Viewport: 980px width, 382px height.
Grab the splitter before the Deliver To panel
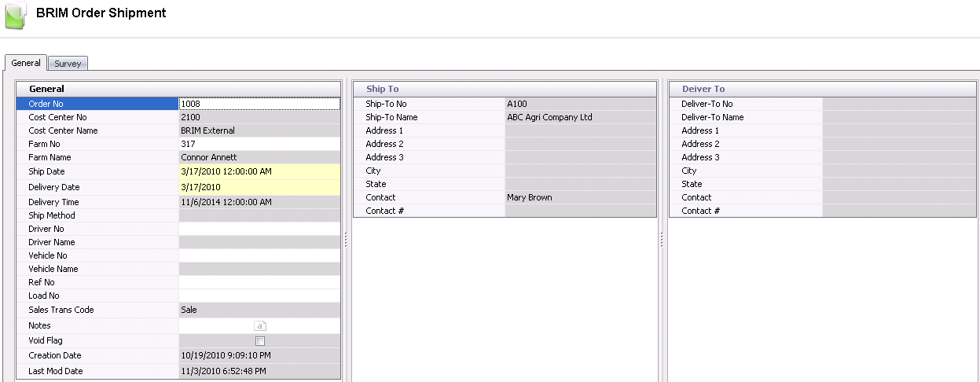pos(662,239)
